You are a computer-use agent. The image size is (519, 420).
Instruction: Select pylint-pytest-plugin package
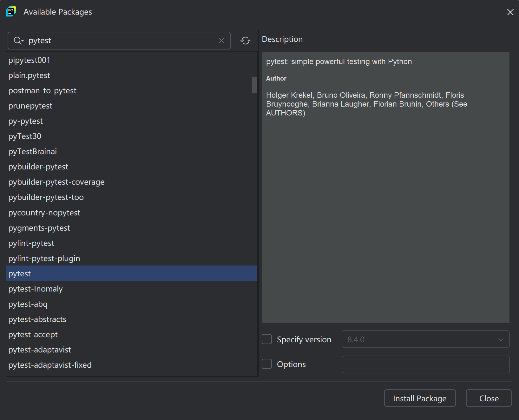coord(132,258)
